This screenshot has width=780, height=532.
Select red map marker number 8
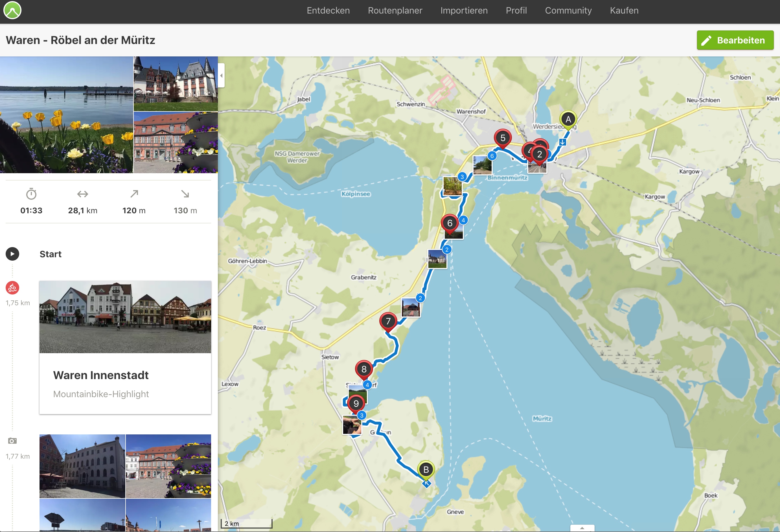(x=364, y=369)
